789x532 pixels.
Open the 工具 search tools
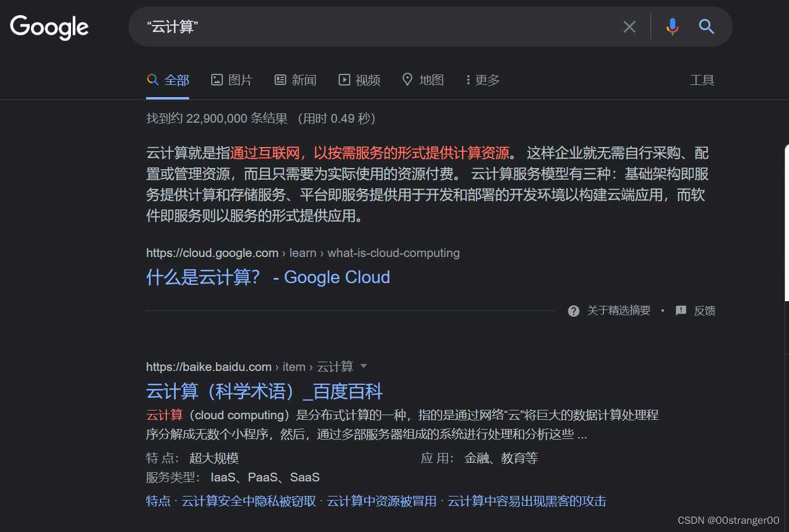coord(702,80)
